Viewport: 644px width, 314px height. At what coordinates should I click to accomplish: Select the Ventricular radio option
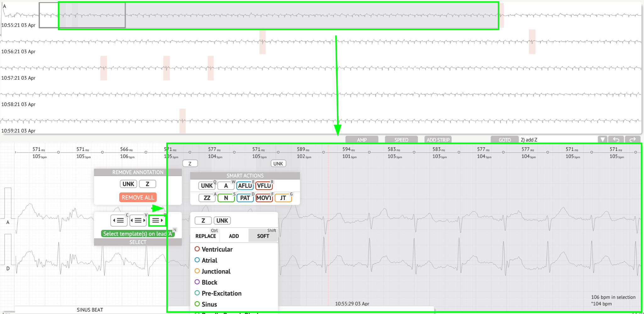point(197,249)
